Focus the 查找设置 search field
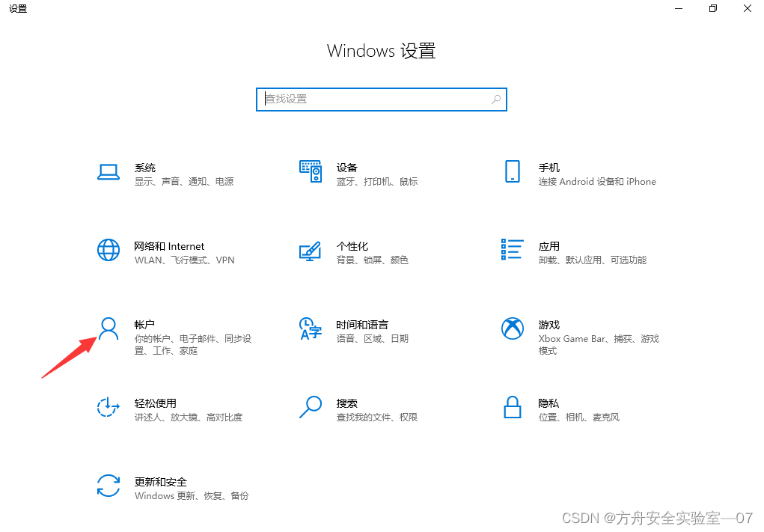Screen dimensions: 764x532 tap(382, 100)
